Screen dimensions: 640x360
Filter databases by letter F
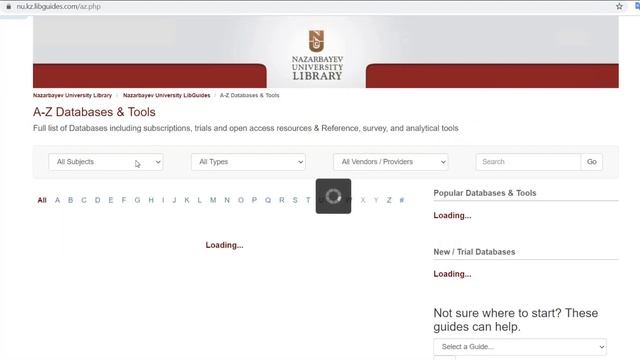124,200
